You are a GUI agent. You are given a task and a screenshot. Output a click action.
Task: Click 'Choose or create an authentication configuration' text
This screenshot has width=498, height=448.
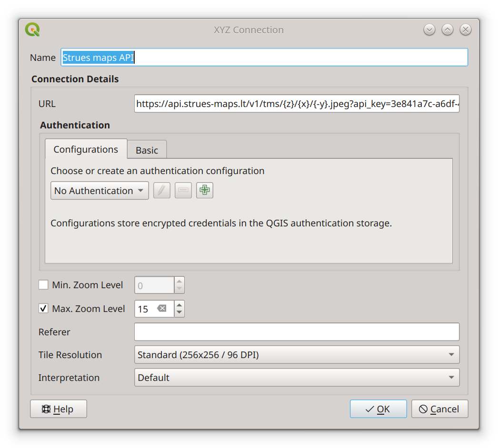(x=158, y=171)
